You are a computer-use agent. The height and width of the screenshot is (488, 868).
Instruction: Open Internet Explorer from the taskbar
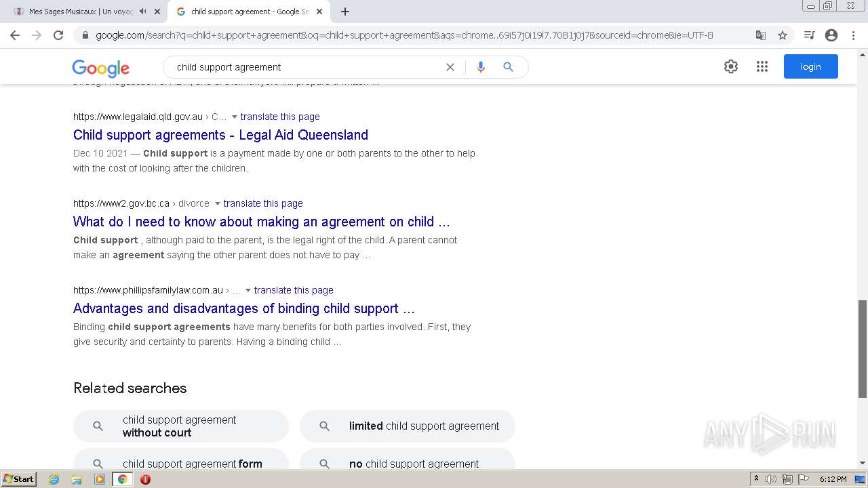(x=54, y=479)
